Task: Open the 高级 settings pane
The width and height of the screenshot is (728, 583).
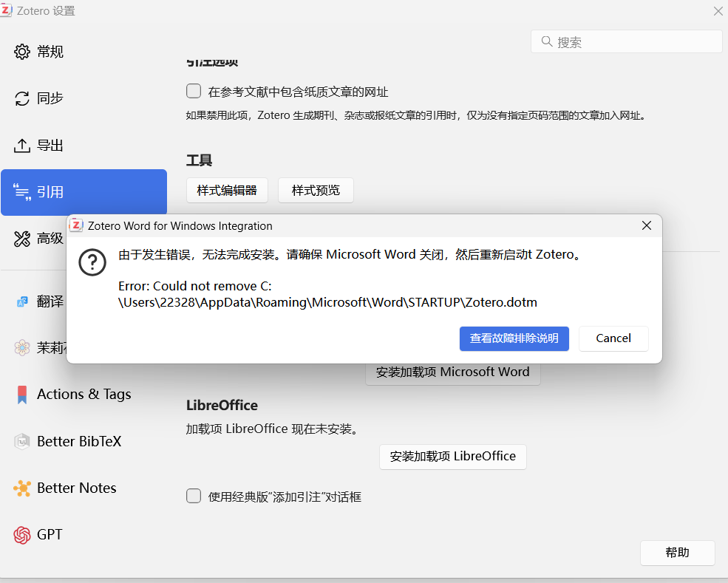Action: click(33, 239)
